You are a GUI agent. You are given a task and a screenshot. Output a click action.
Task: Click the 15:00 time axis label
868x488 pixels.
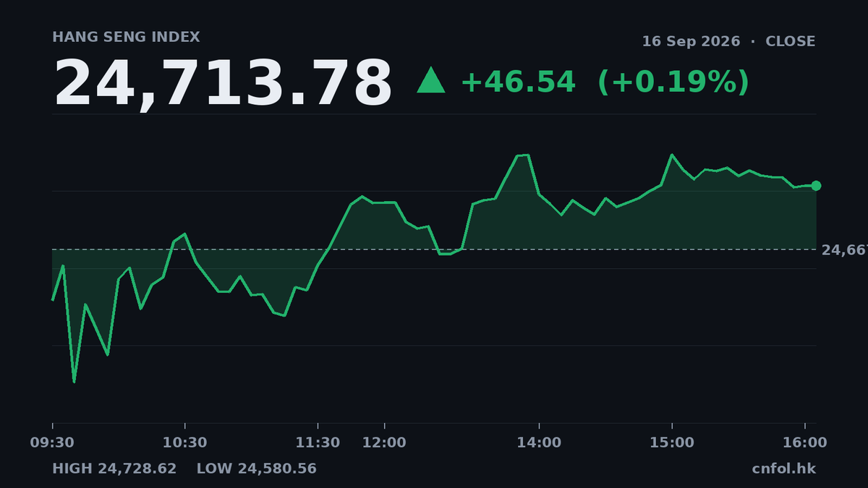[672, 442]
